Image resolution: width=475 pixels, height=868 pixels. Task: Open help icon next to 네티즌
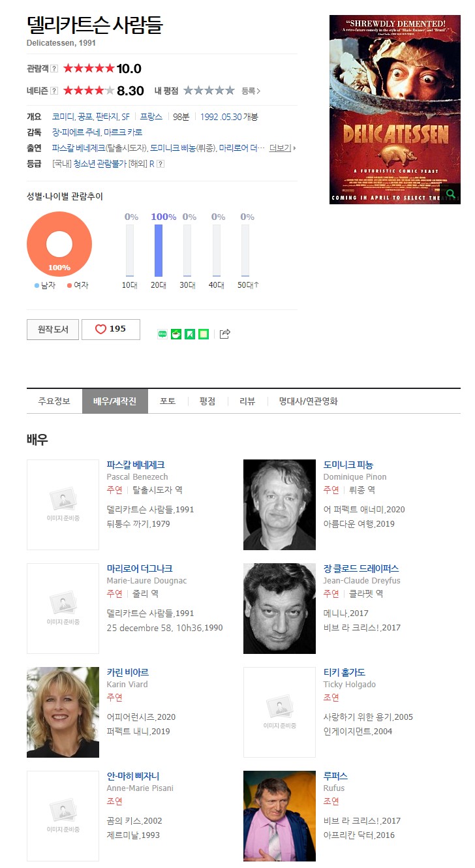(55, 91)
